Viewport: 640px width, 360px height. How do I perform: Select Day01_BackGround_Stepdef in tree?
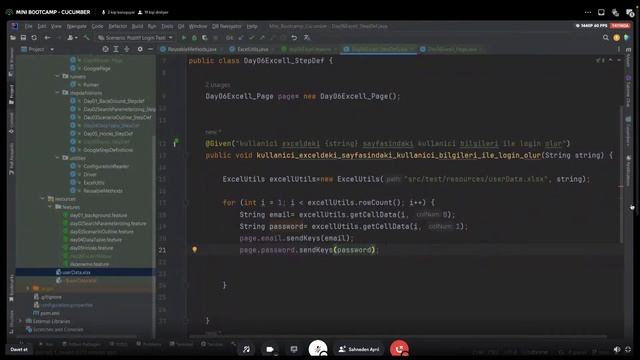point(113,101)
